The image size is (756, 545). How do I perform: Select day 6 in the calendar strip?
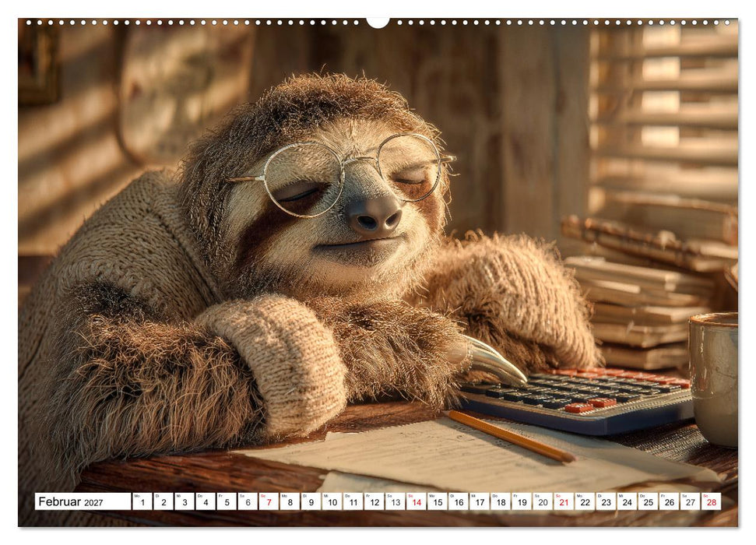(x=248, y=501)
